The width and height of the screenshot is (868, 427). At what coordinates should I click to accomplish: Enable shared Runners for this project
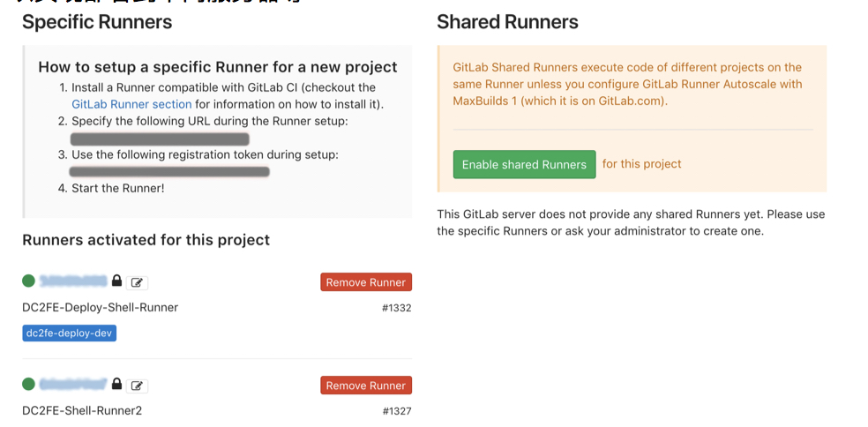point(524,164)
